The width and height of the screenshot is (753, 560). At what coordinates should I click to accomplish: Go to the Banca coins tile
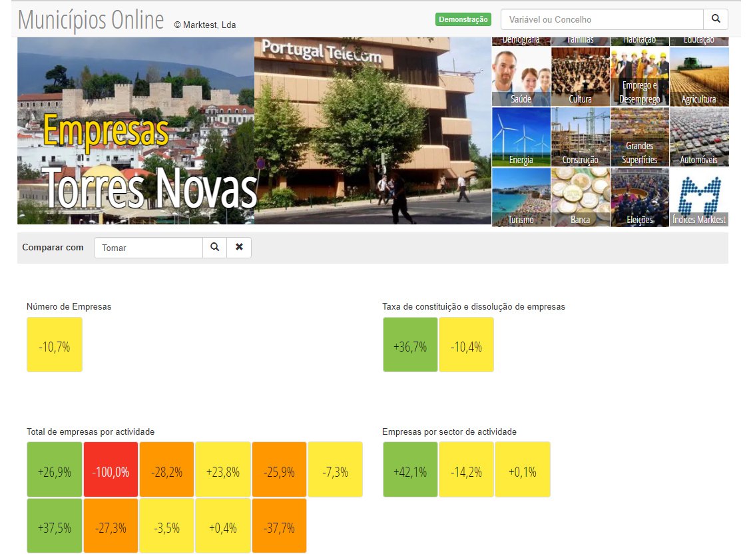580,197
